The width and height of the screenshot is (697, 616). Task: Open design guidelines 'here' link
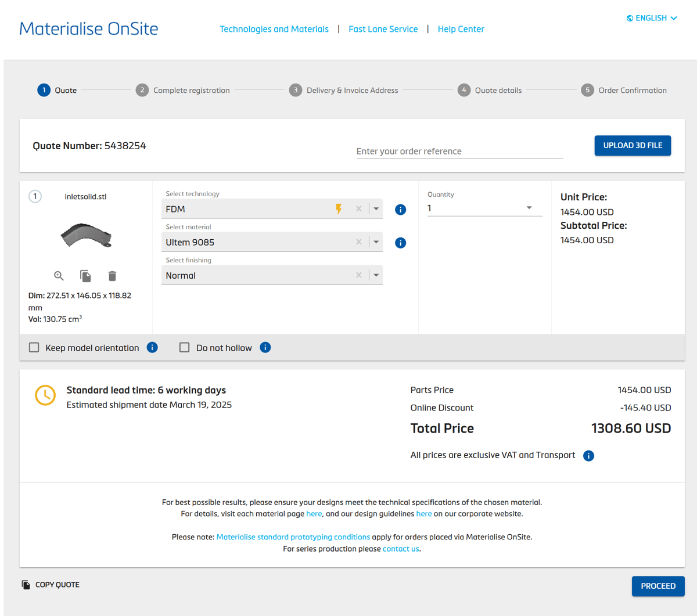[424, 514]
